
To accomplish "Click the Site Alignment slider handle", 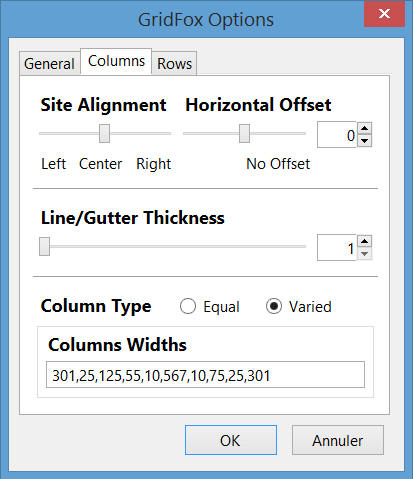I will [104, 133].
